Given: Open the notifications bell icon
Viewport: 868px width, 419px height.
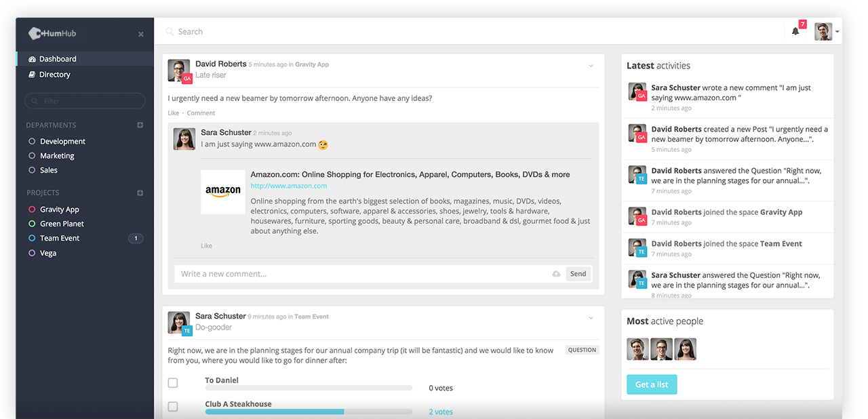Looking at the screenshot, I should tap(795, 31).
